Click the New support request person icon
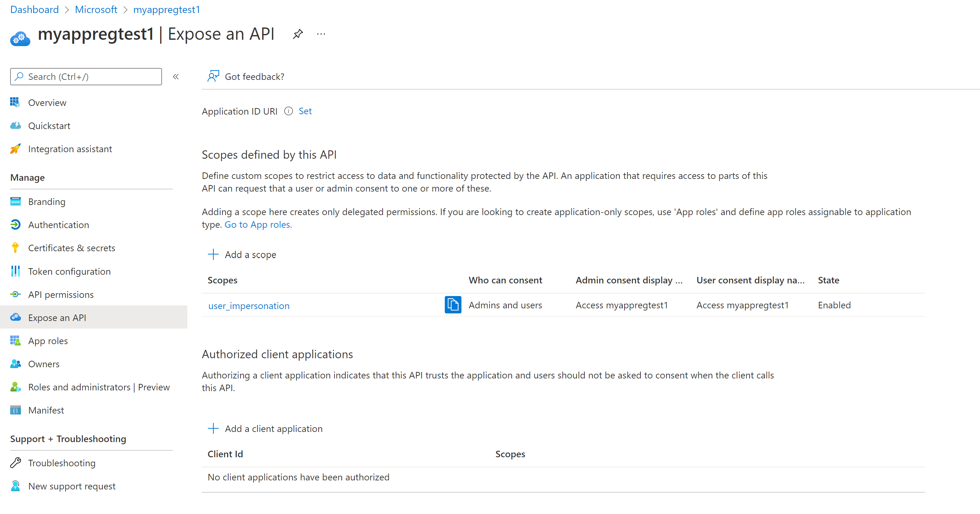The image size is (980, 514). click(15, 486)
